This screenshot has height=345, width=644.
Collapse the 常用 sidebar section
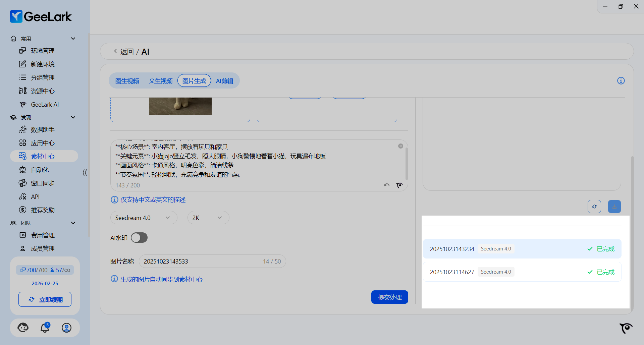pos(73,39)
